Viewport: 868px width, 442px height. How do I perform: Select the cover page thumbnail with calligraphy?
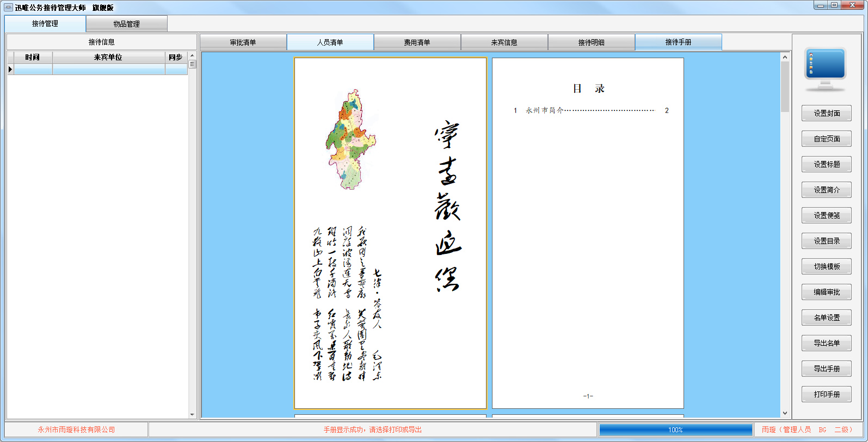coord(390,233)
